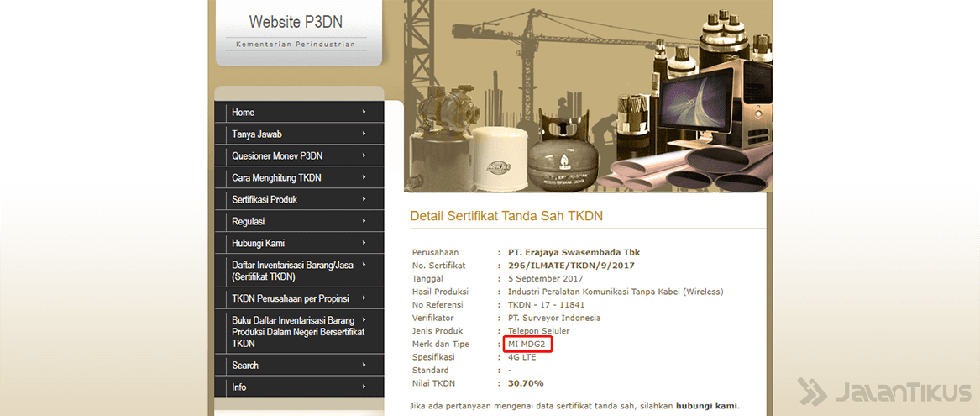
Task: Click the 'Merk dan Tipe' field label
Action: [441, 344]
